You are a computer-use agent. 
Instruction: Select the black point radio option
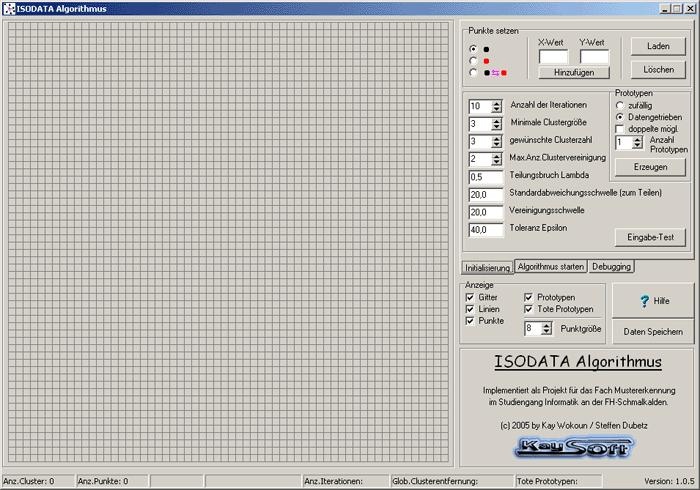point(474,48)
